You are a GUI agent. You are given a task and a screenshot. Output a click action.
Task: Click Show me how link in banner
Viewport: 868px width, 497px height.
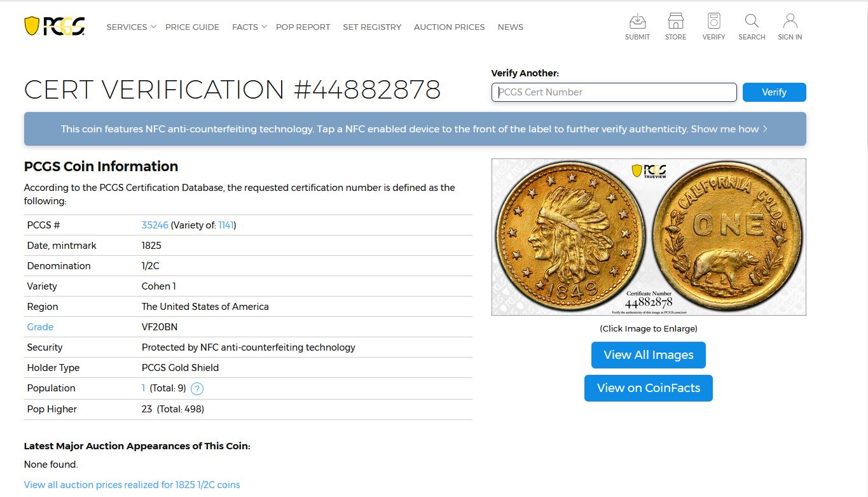(729, 129)
